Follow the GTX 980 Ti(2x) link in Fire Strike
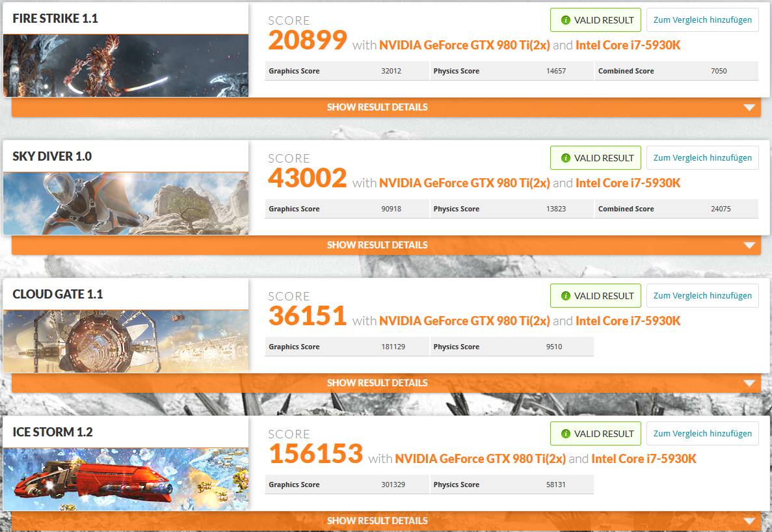The height and width of the screenshot is (532, 772). (x=464, y=46)
